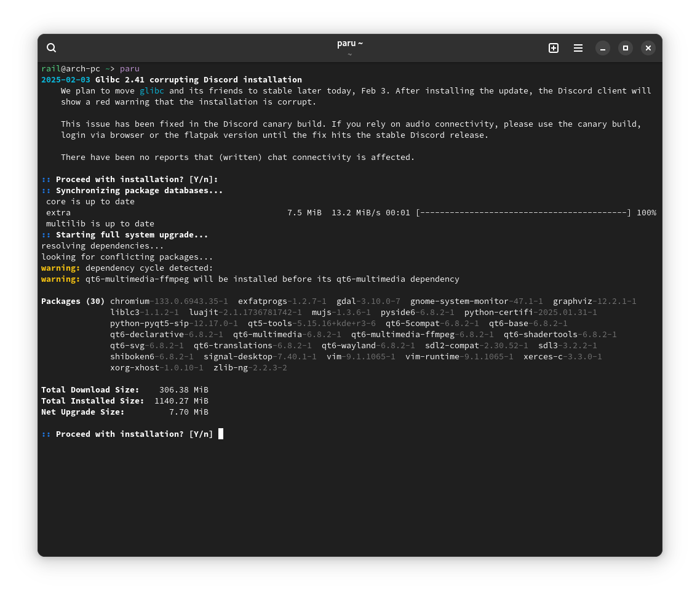This screenshot has width=700, height=598.
Task: Click the sdl3 package entry
Action: pyautogui.click(x=567, y=346)
